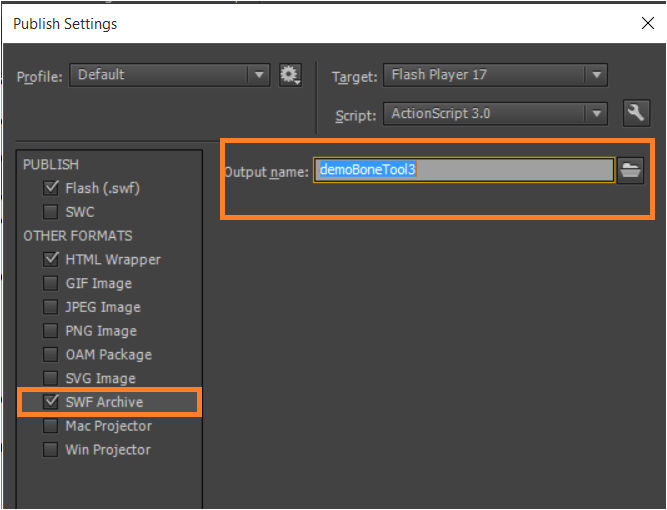Open the Script ActionScript 3.0 dropdown
The width and height of the screenshot is (667, 510).
[495, 114]
